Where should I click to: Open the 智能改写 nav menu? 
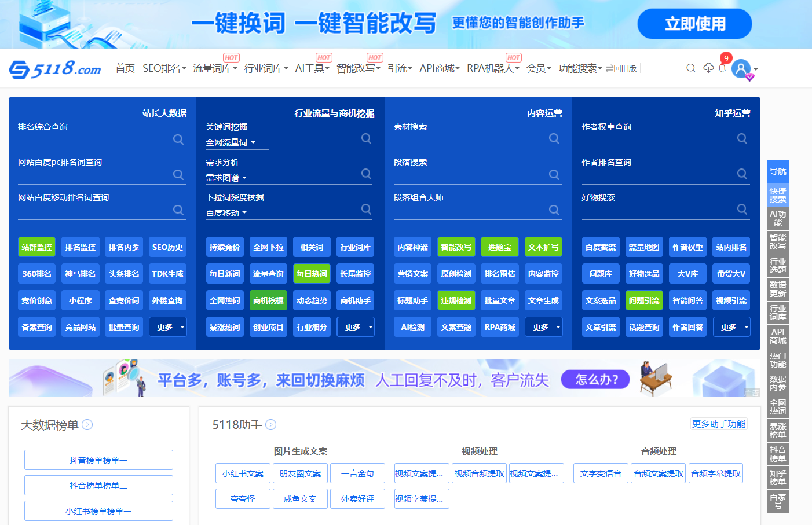359,68
